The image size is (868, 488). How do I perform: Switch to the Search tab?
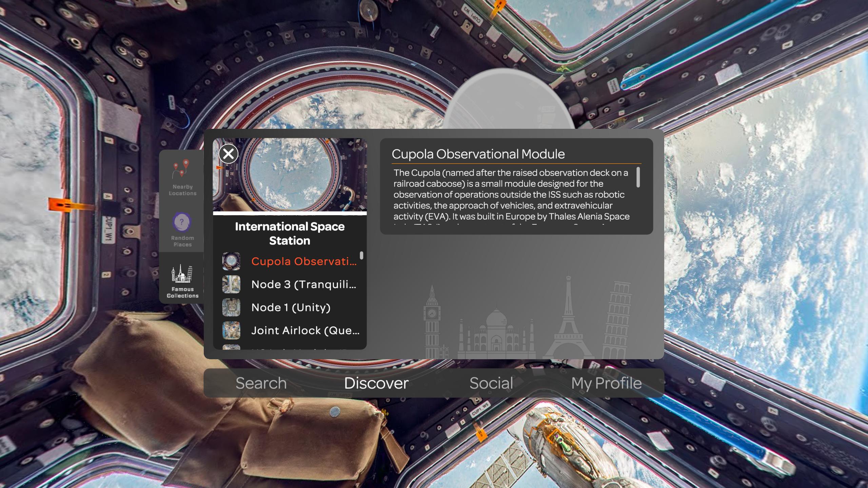point(261,383)
